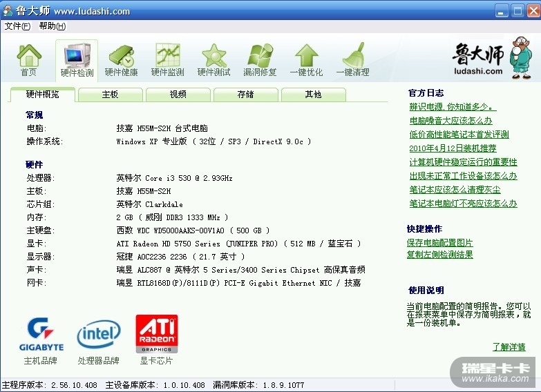Open link 电脑噪音大应该怎么办
The image size is (541, 392).
pyautogui.click(x=450, y=121)
